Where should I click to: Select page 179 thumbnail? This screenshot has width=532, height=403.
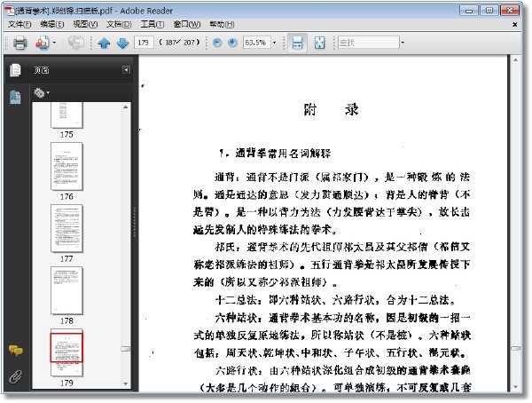[x=66, y=352]
